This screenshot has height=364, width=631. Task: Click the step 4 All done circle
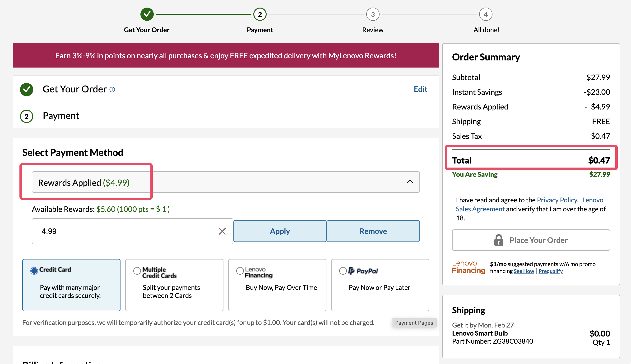[x=485, y=14]
